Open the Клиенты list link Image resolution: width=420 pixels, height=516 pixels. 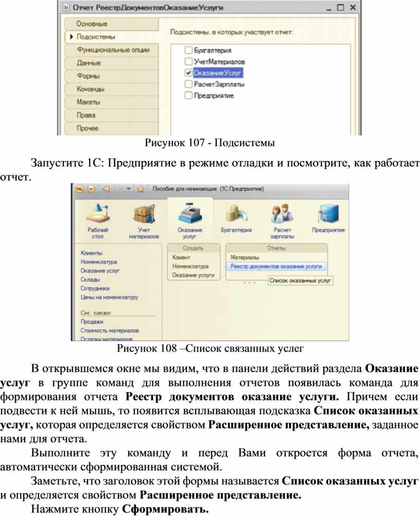[91, 253]
